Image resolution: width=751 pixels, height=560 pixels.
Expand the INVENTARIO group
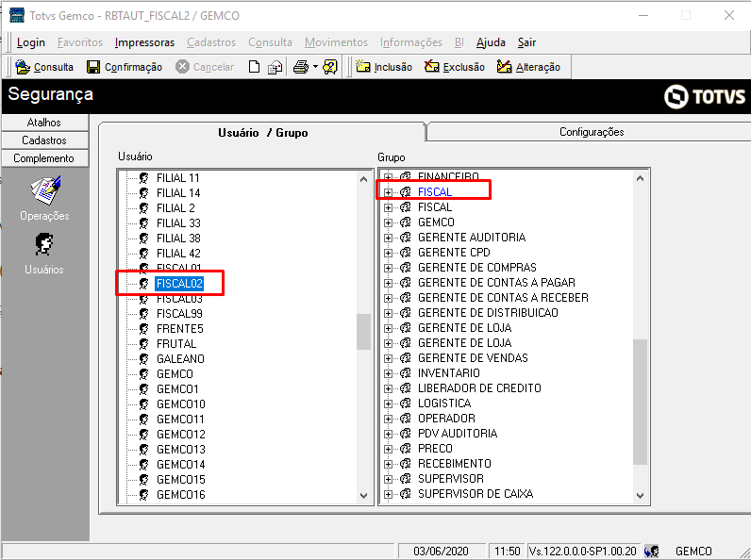(x=388, y=373)
